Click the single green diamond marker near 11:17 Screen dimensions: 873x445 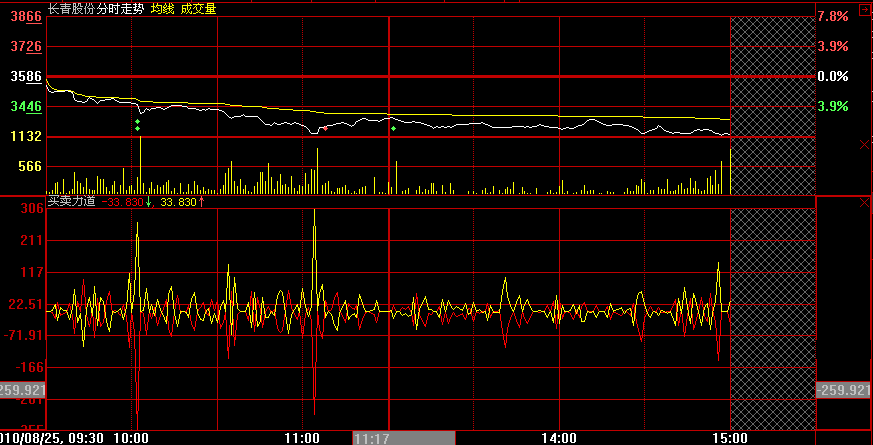point(393,129)
